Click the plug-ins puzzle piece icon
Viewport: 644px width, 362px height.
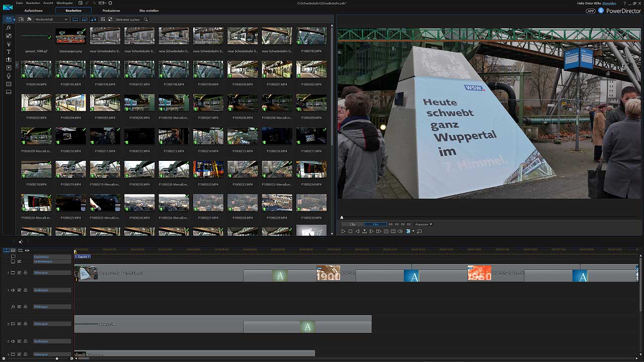click(29, 20)
